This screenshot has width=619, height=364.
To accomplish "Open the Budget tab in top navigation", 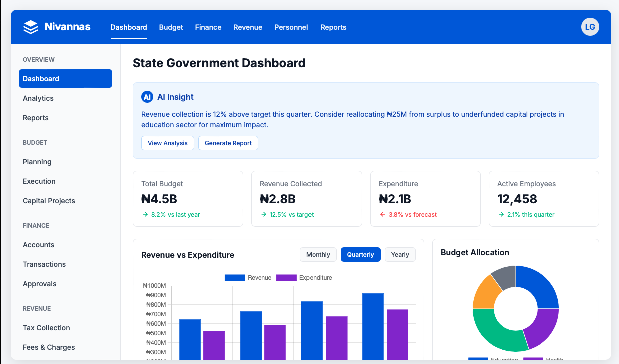I will [171, 27].
